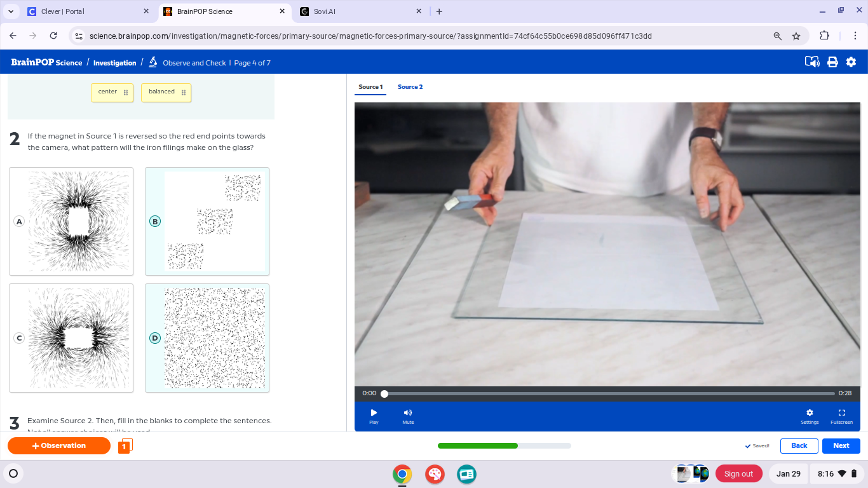The width and height of the screenshot is (868, 488).
Task: Open the video Settings gear
Action: coord(810,416)
